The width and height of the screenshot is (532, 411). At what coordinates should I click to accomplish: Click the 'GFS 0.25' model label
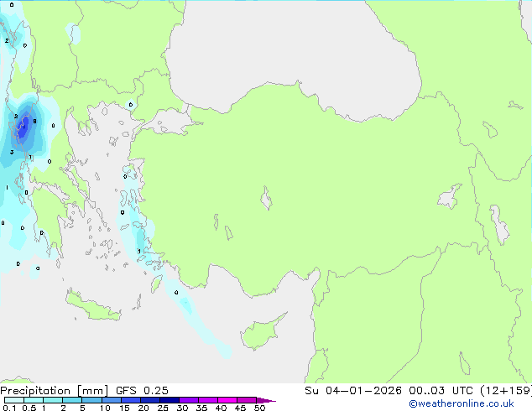pos(142,391)
